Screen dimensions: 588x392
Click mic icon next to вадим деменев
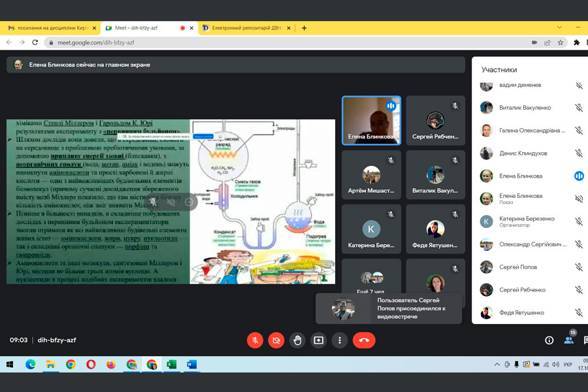click(579, 85)
